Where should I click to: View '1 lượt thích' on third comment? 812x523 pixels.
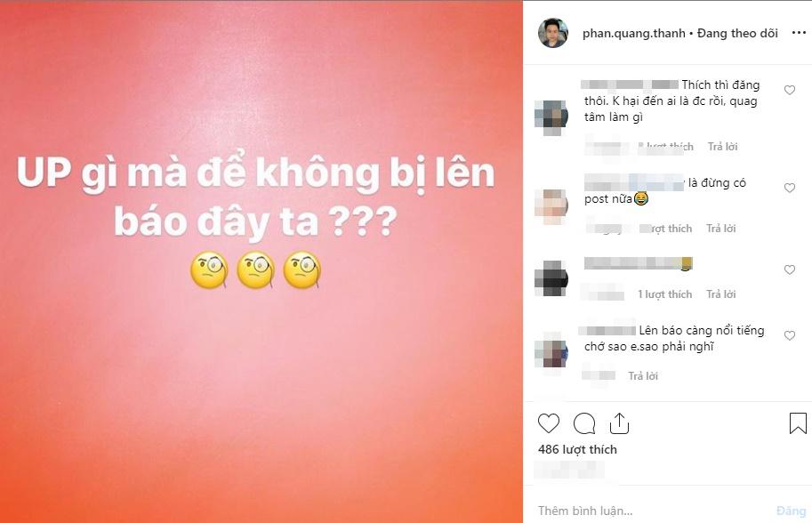665,294
